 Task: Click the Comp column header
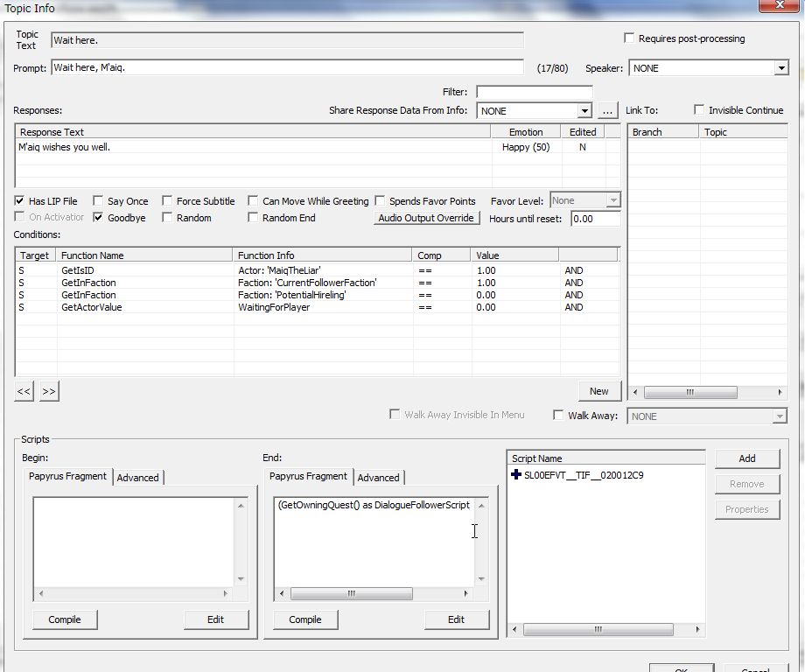point(442,255)
